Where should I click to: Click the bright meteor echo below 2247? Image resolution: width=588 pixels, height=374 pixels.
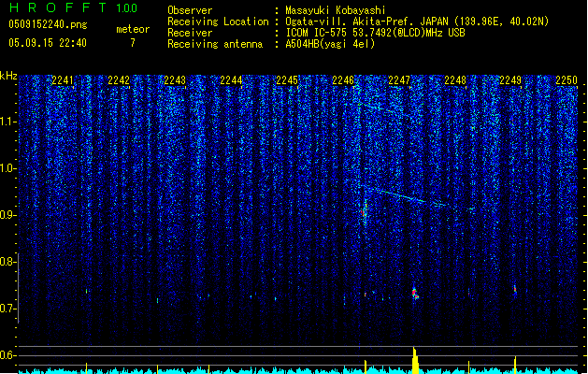(x=415, y=293)
